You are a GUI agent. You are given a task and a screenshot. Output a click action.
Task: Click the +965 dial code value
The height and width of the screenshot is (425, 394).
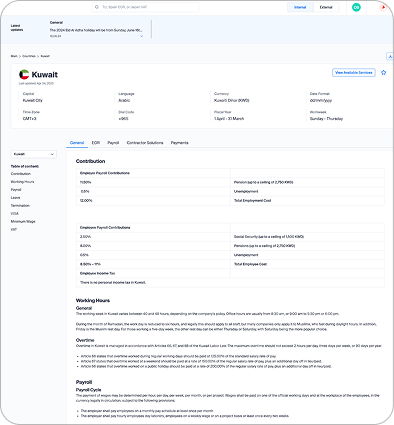tap(123, 119)
